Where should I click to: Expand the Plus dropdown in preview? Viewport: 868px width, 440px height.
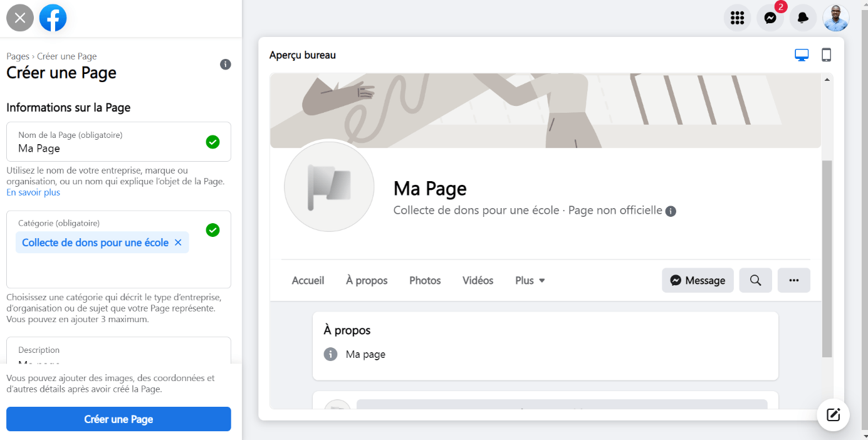tap(530, 280)
